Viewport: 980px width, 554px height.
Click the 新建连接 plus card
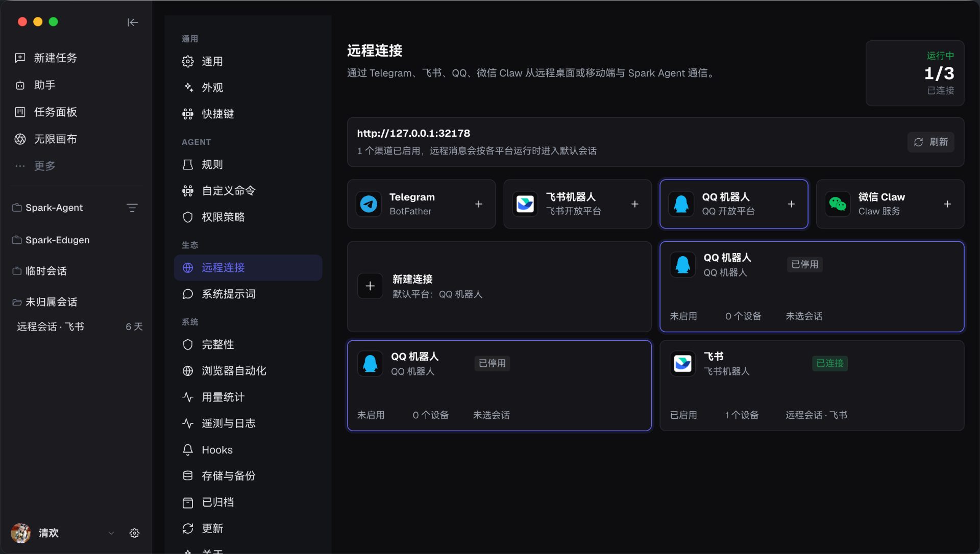click(499, 286)
